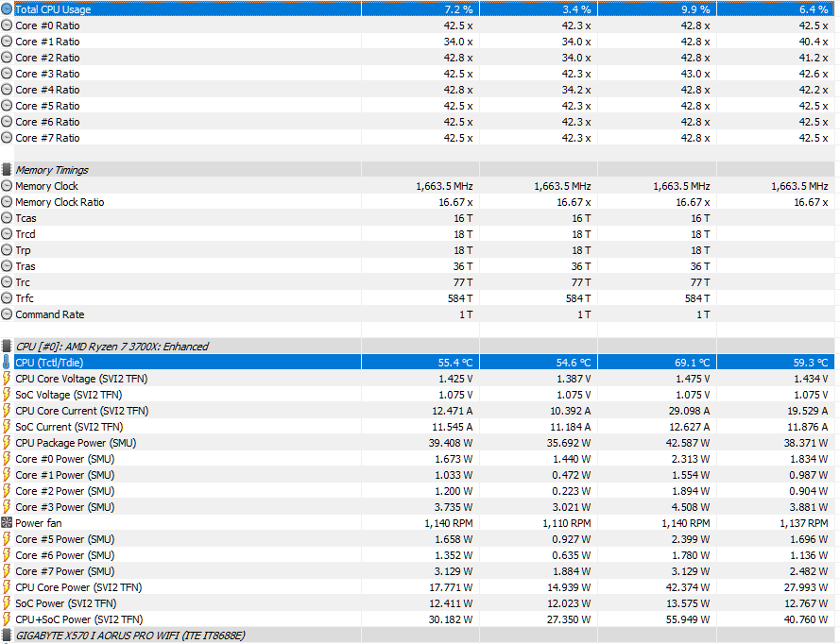Screen dimensions: 840x644
Task: Click the thermometer icon beside CPU (Tctl/Tdie)
Action: (8, 363)
